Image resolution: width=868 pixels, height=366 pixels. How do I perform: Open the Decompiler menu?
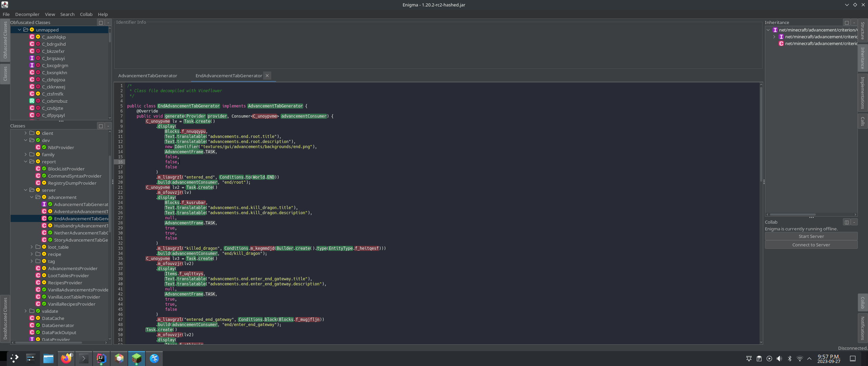[x=27, y=14]
